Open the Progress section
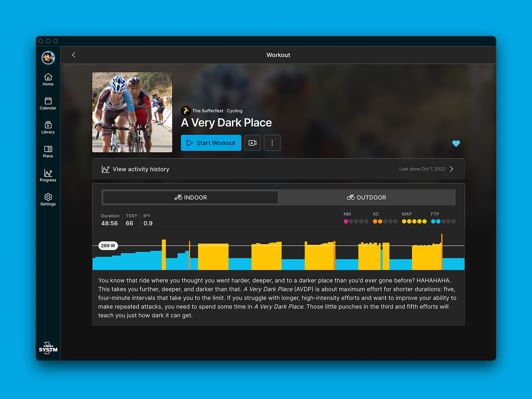Screen dimensions: 532x399 point(48,176)
